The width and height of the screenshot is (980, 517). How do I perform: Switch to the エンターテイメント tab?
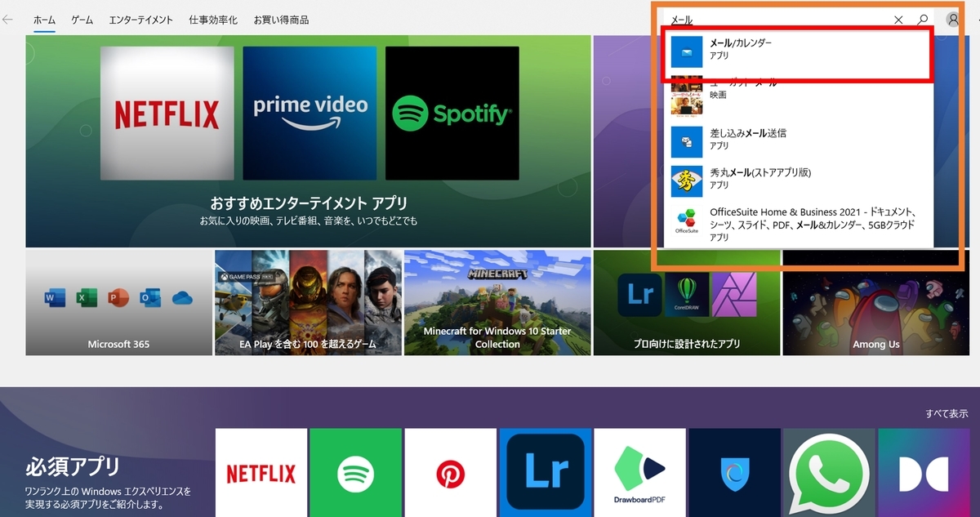coord(140,20)
